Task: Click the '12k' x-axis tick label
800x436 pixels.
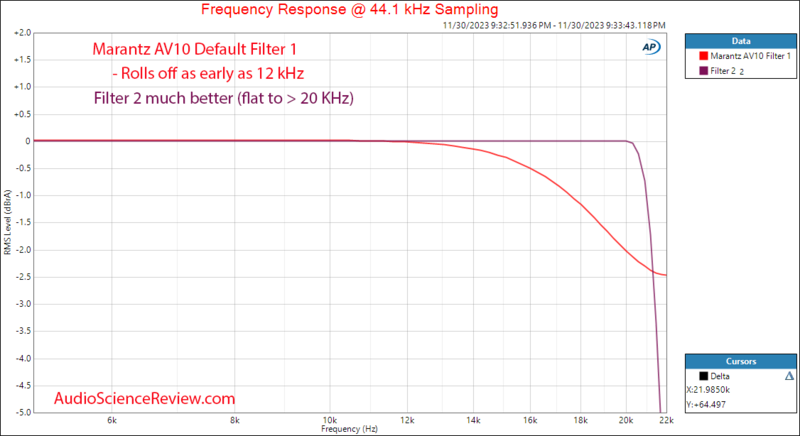Action: [x=407, y=421]
